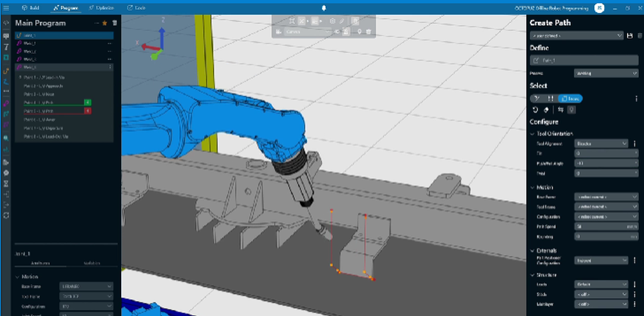Click the location pin icon in viewport camera row
This screenshot has height=316, width=644.
coord(359,32)
